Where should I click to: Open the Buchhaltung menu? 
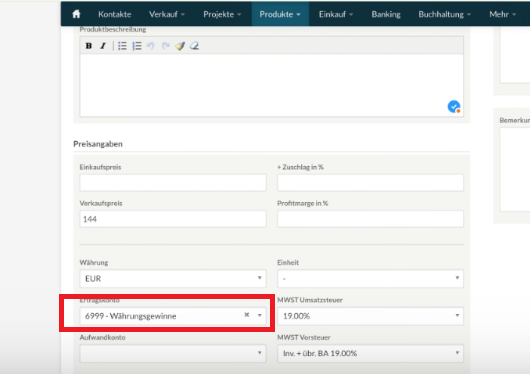pyautogui.click(x=444, y=14)
